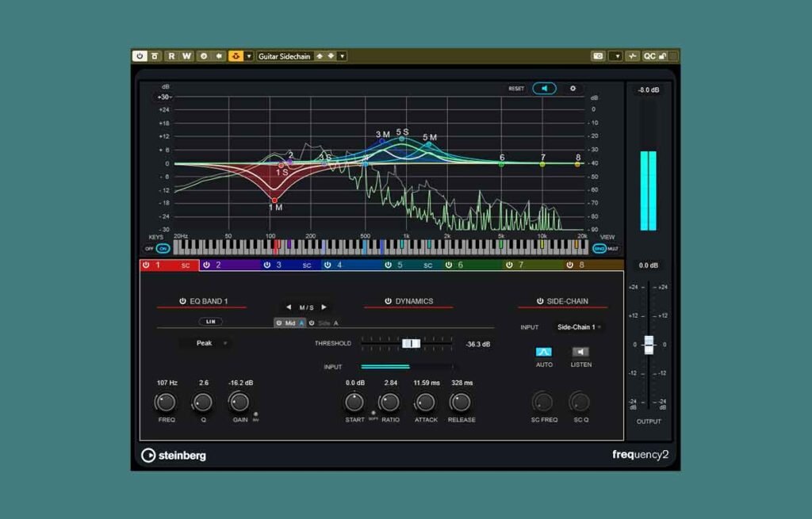Enable Read automation R button
This screenshot has height=519, width=812.
[171, 56]
